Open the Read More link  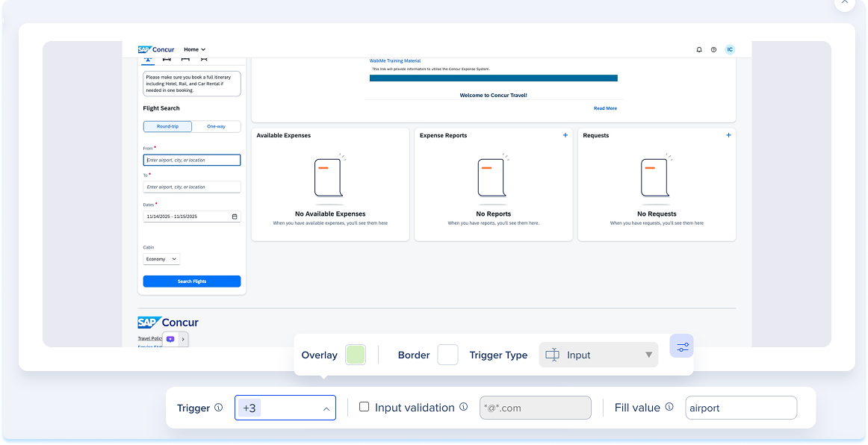[x=605, y=108]
